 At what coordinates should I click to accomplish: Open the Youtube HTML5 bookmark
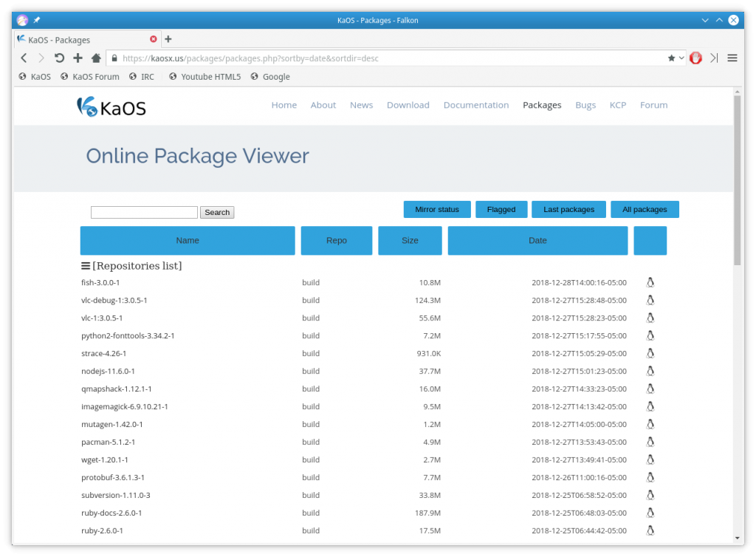point(205,77)
